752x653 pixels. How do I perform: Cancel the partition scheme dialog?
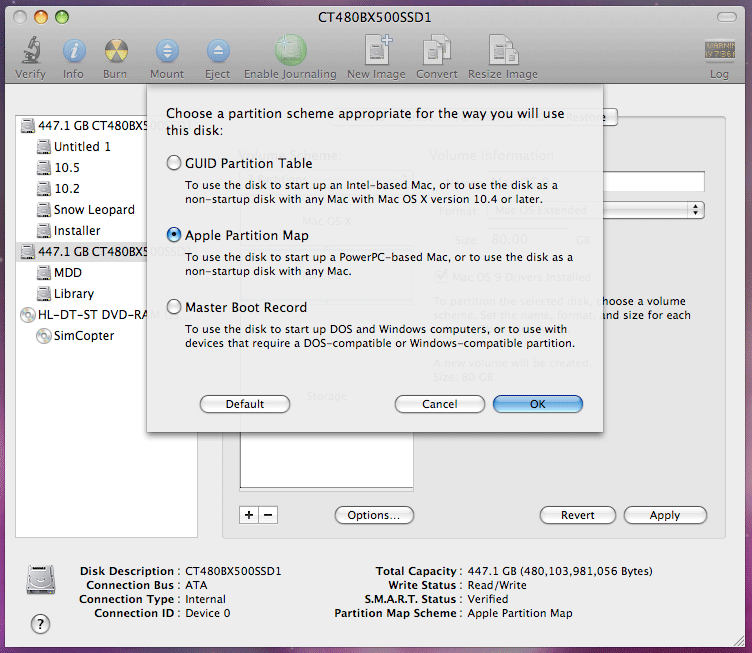point(440,404)
